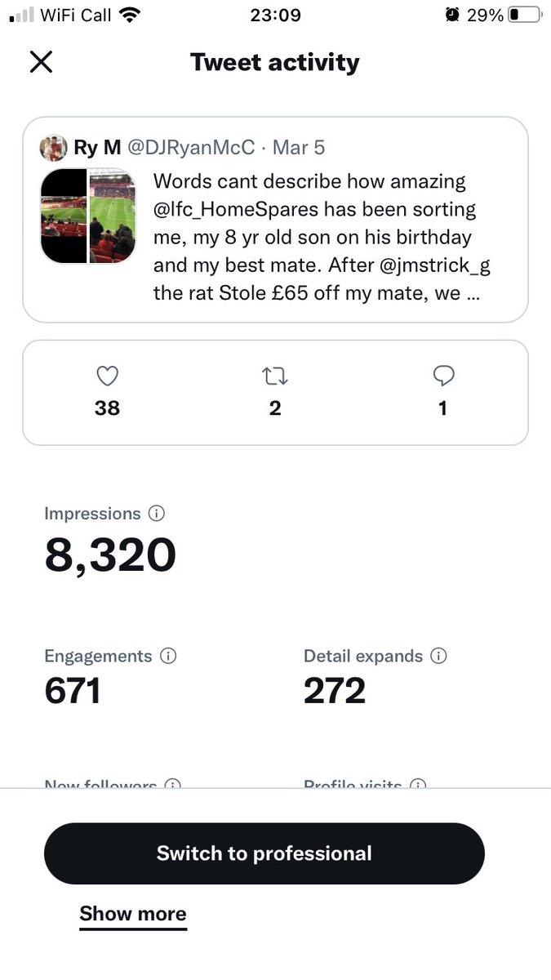This screenshot has height=980, width=551.
Task: Tap the battery indicator in status bar
Action: (x=524, y=15)
